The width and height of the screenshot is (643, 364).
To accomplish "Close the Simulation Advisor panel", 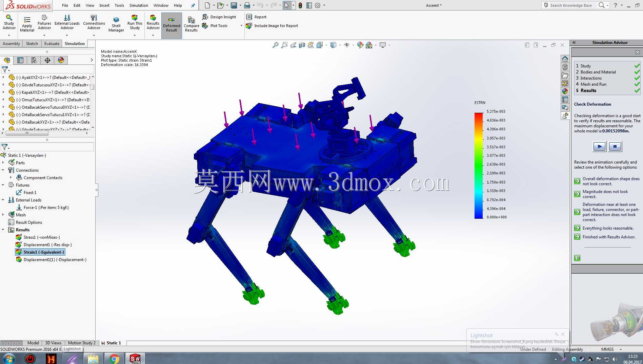I will [638, 52].
